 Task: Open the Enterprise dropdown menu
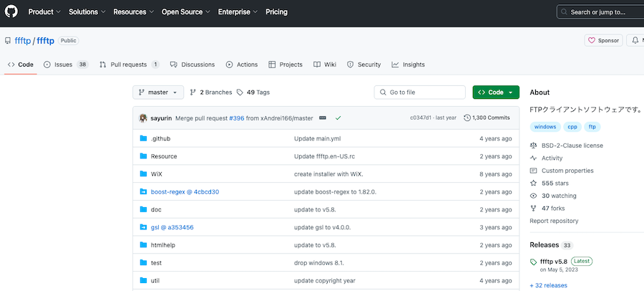238,12
